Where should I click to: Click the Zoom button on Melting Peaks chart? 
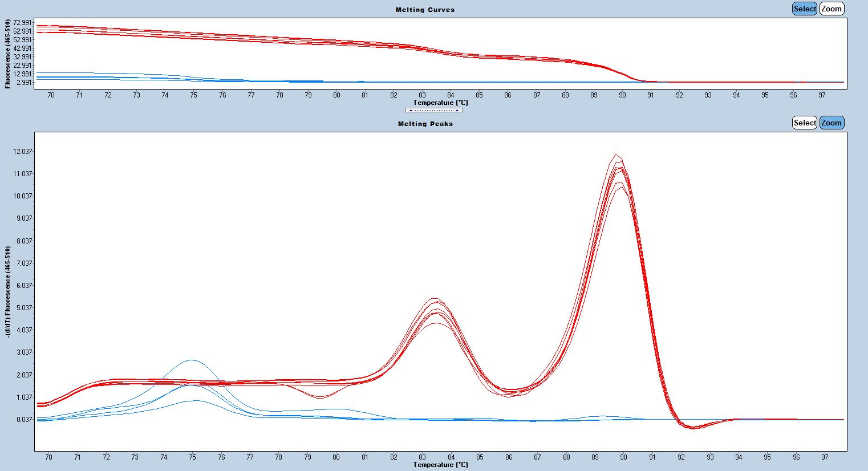click(x=832, y=123)
